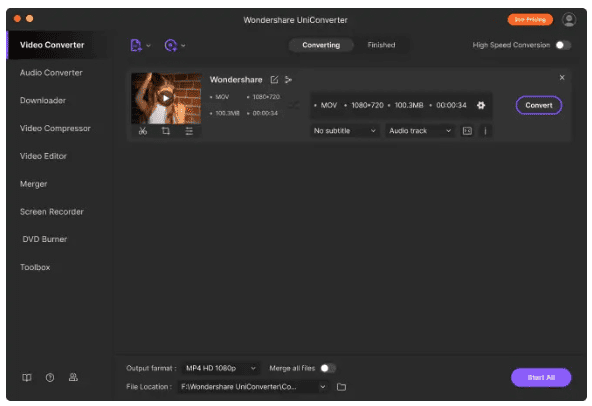Open the user guide book icon

point(27,377)
